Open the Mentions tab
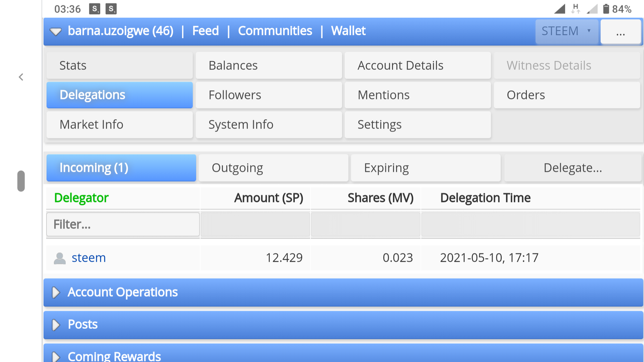Image resolution: width=644 pixels, height=362 pixels. click(x=418, y=95)
